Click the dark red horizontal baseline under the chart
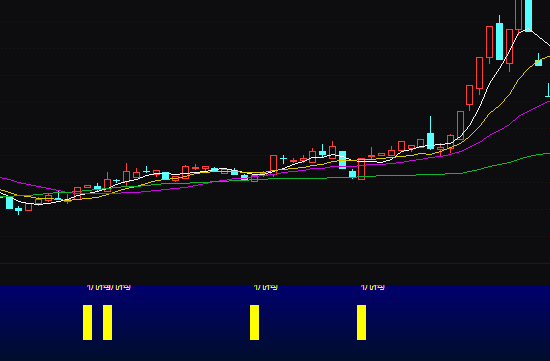 click(275, 263)
